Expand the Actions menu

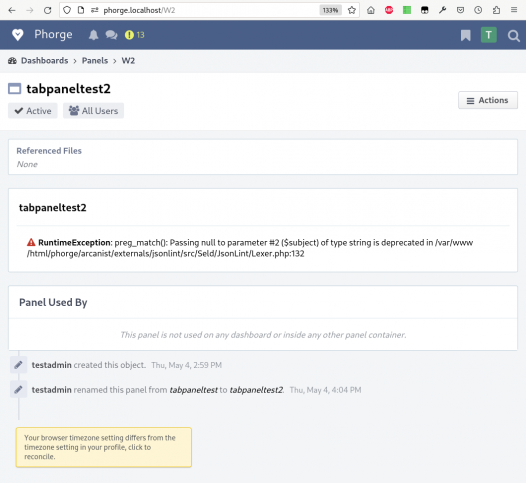pos(488,100)
